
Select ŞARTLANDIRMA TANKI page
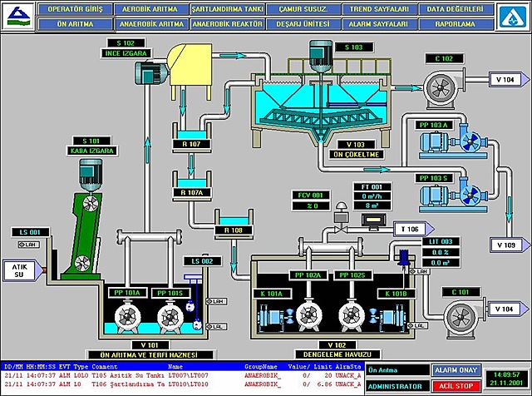tap(227, 9)
